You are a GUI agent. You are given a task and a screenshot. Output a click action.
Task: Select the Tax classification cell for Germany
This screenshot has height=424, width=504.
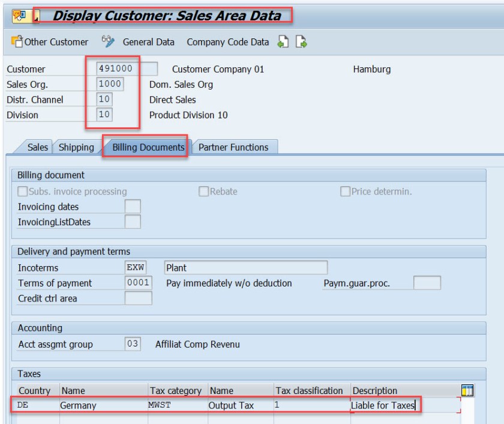(311, 406)
